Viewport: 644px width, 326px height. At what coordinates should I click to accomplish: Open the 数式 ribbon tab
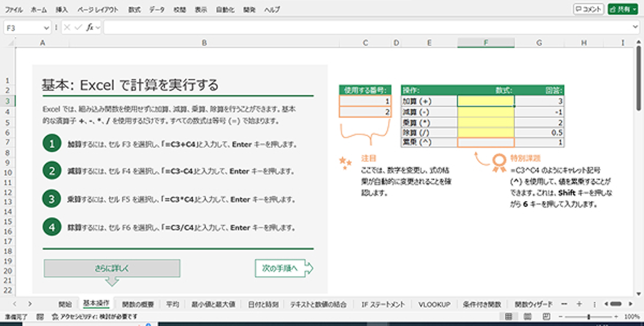pos(134,9)
